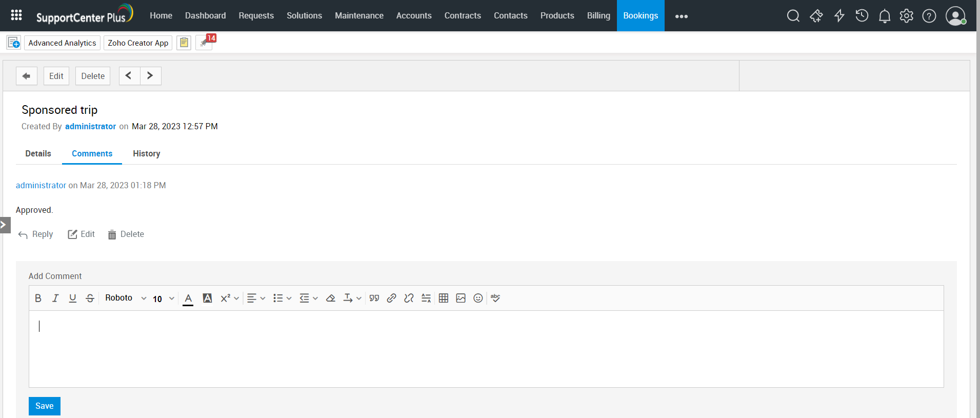
Task: Open the notifications bell icon
Action: click(884, 16)
